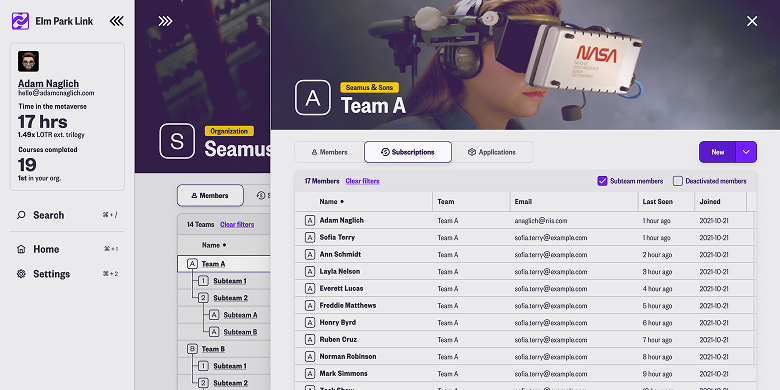
Task: Sort by Joined column
Action: 710,201
